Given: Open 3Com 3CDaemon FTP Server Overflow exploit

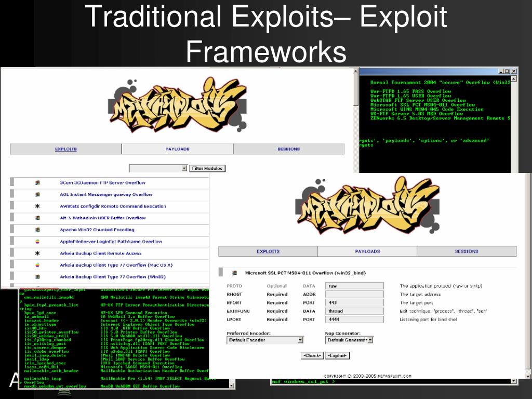Looking at the screenshot, I should [x=102, y=182].
